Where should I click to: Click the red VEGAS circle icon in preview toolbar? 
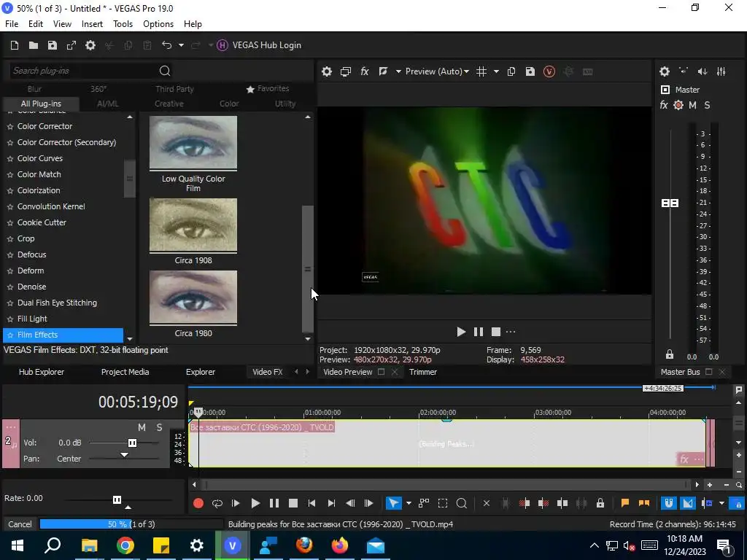coord(549,71)
